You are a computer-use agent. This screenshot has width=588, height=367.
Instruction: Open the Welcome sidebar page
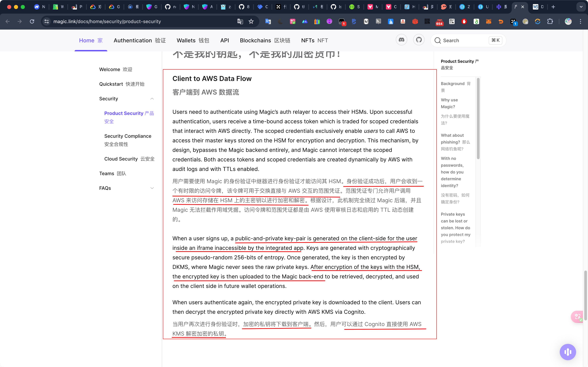(116, 69)
